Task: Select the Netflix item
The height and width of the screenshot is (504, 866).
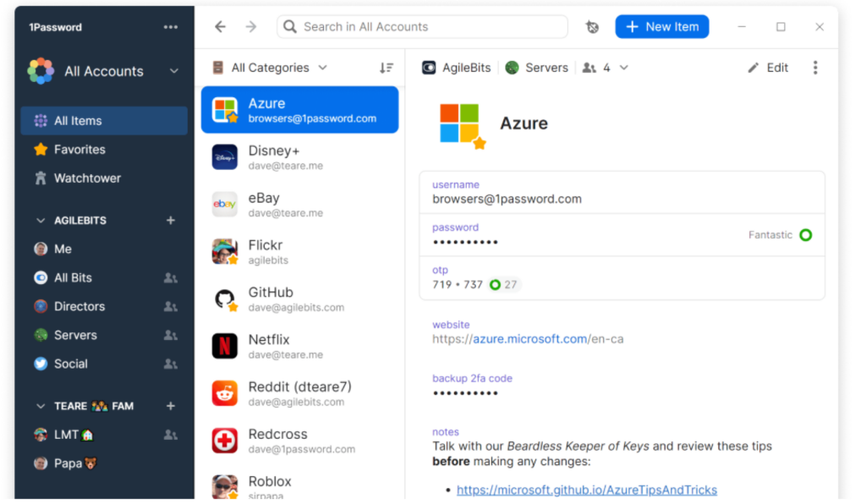Action: pos(300,346)
